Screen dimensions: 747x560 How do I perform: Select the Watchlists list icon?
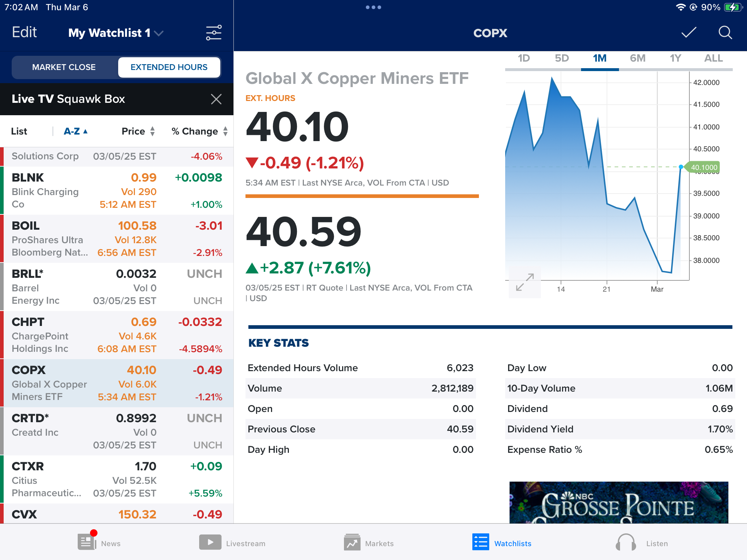480,542
